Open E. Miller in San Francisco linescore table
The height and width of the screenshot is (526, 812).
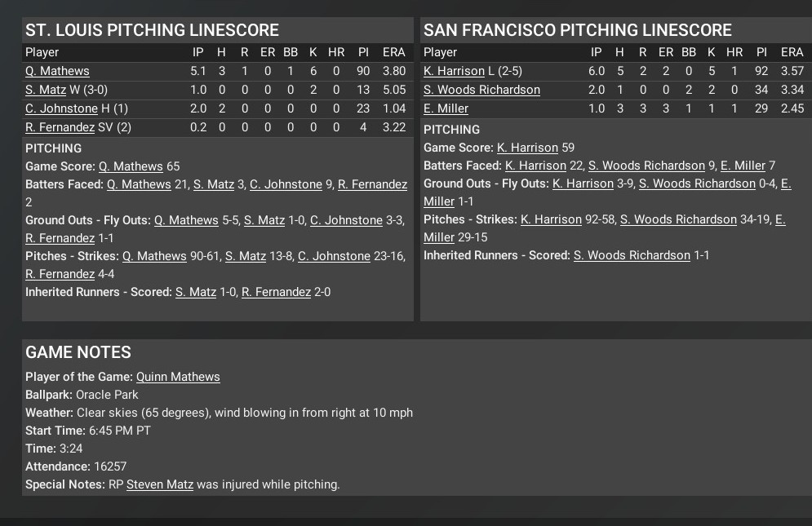[446, 108]
